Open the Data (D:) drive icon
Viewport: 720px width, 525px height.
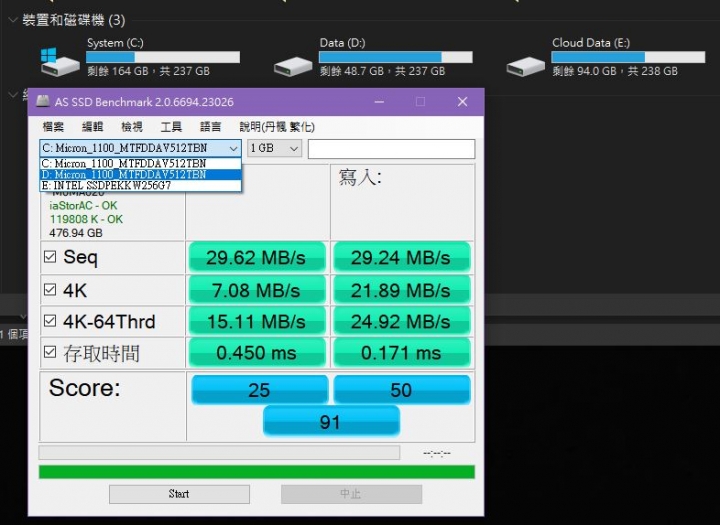point(293,67)
